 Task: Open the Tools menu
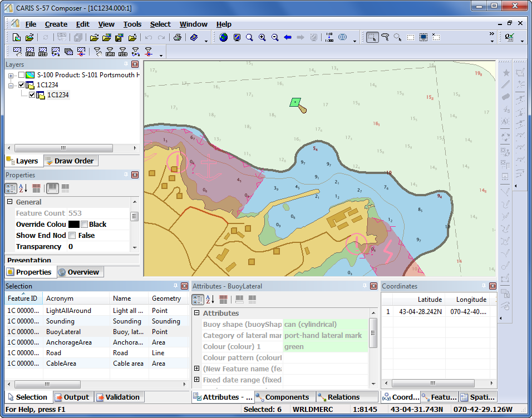(x=132, y=24)
